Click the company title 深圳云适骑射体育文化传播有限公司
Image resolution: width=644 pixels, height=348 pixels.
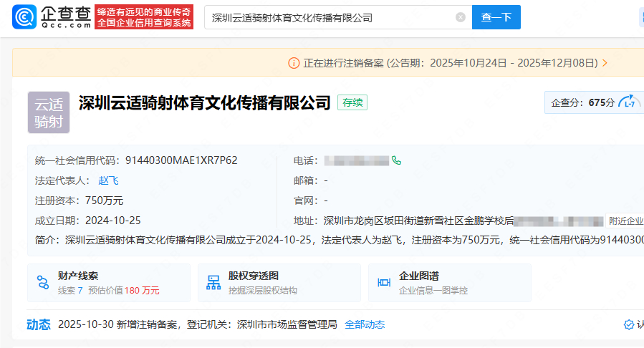click(x=205, y=103)
